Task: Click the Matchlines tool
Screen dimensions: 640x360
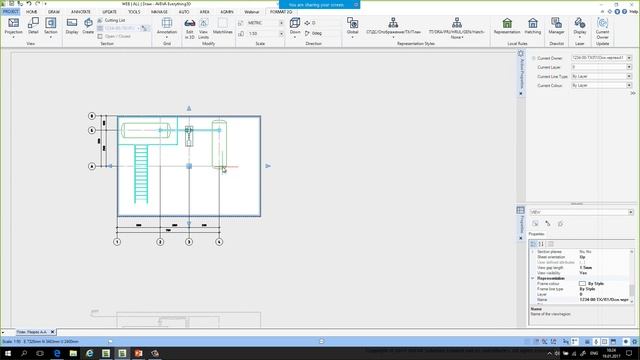Action: 222,26
